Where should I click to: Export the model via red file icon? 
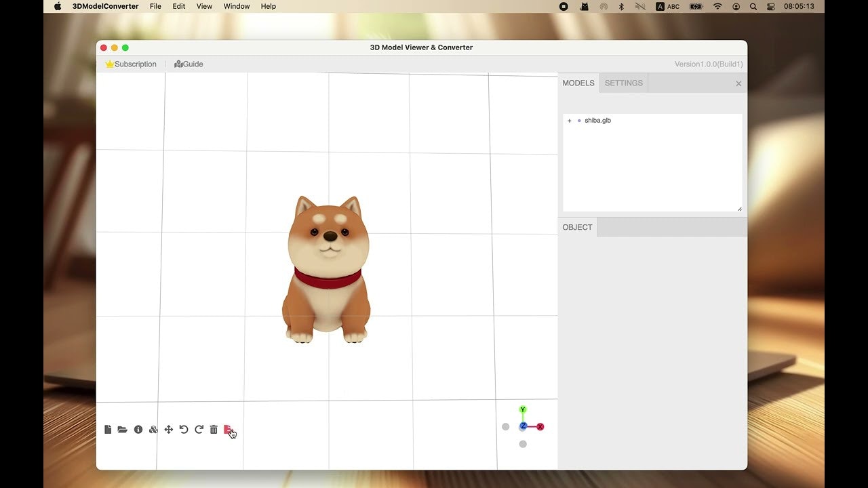tap(229, 429)
